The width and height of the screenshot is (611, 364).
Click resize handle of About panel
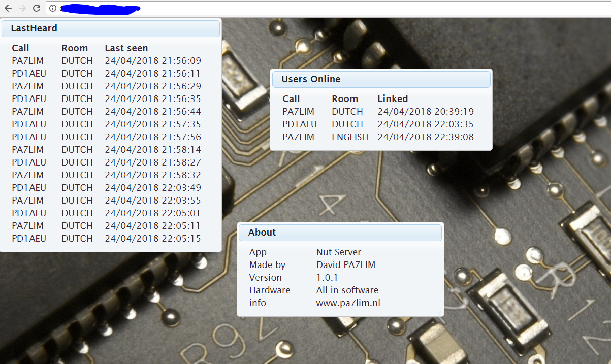439,312
